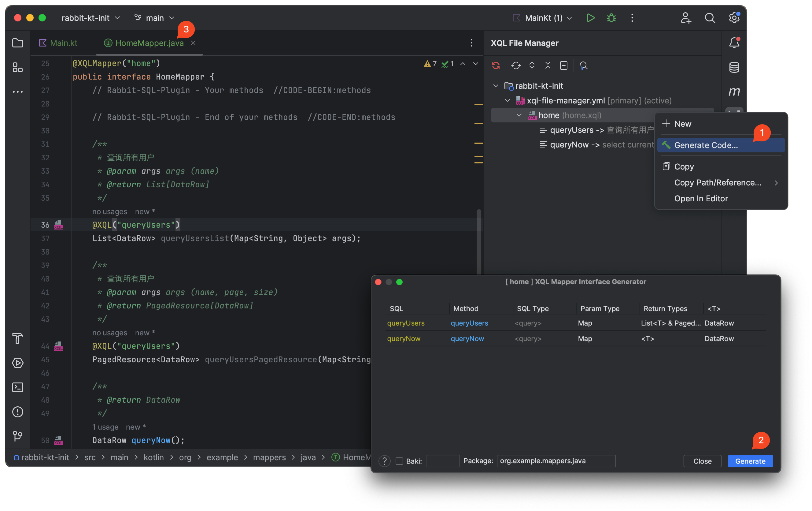Open the editor tabs options menu
Screen dimensions: 812x511
[x=471, y=43]
